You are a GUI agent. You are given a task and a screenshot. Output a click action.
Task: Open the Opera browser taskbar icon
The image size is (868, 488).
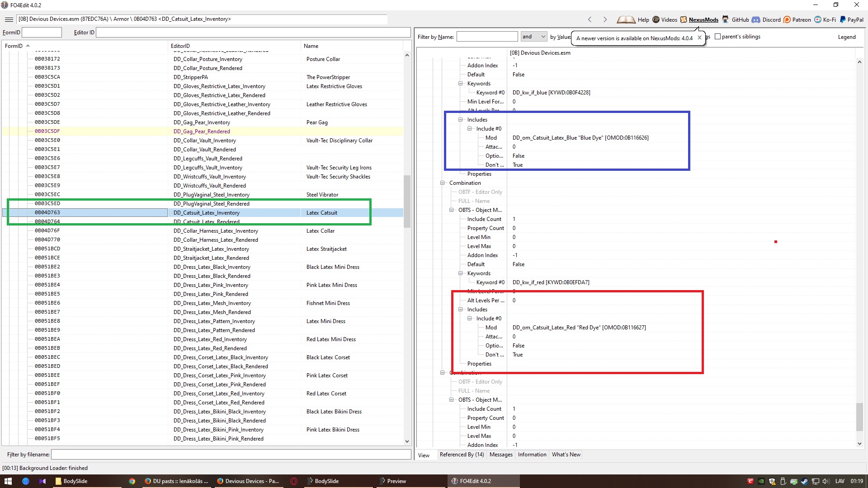pos(294,481)
